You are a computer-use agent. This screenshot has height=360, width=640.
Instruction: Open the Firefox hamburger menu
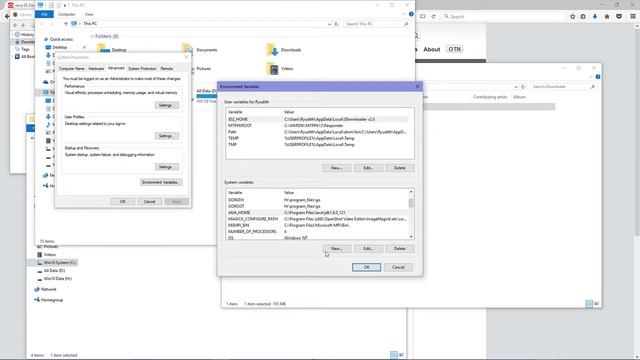click(633, 16)
